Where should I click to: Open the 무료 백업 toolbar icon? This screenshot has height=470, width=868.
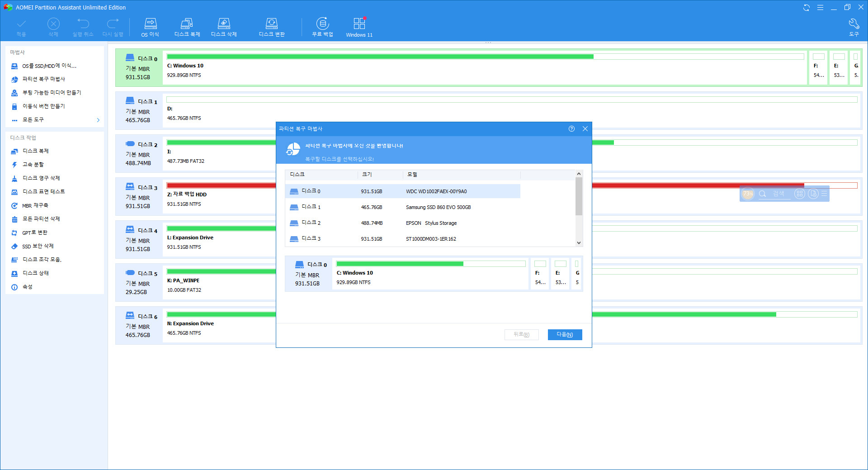(x=322, y=28)
